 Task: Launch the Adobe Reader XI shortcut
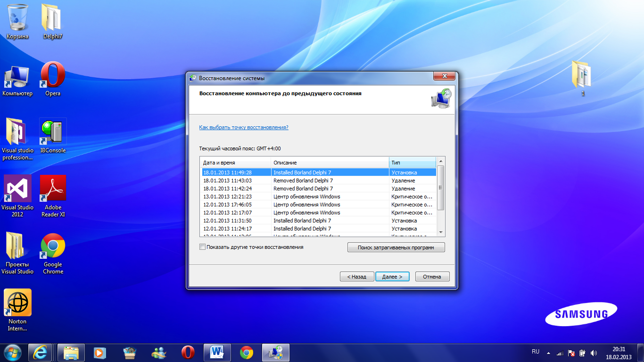coord(53,196)
